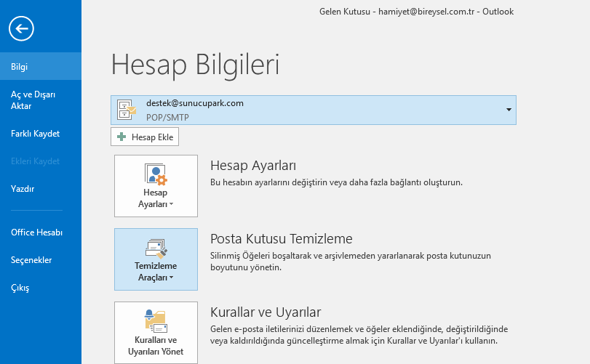Open the account selector dropdown arrow
The height and width of the screenshot is (364, 590).
pos(509,110)
